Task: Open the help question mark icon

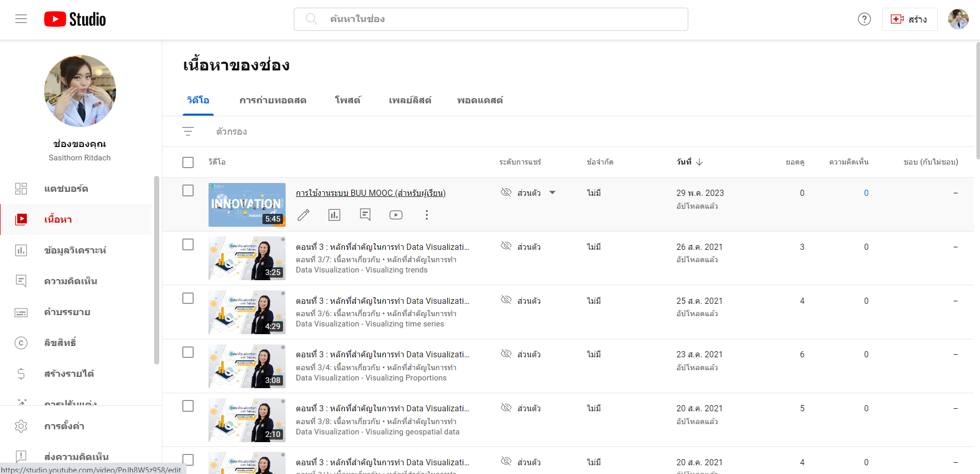Action: pyautogui.click(x=864, y=19)
